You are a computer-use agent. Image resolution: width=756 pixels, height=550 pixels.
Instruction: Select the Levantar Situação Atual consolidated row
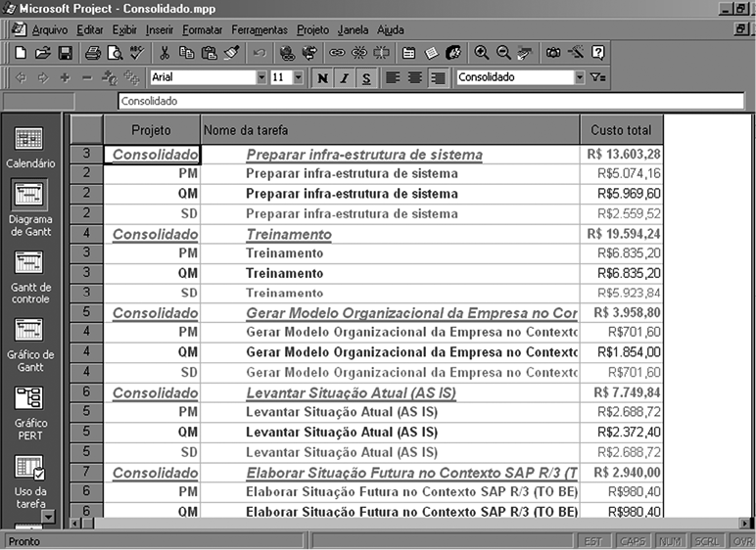click(366, 393)
